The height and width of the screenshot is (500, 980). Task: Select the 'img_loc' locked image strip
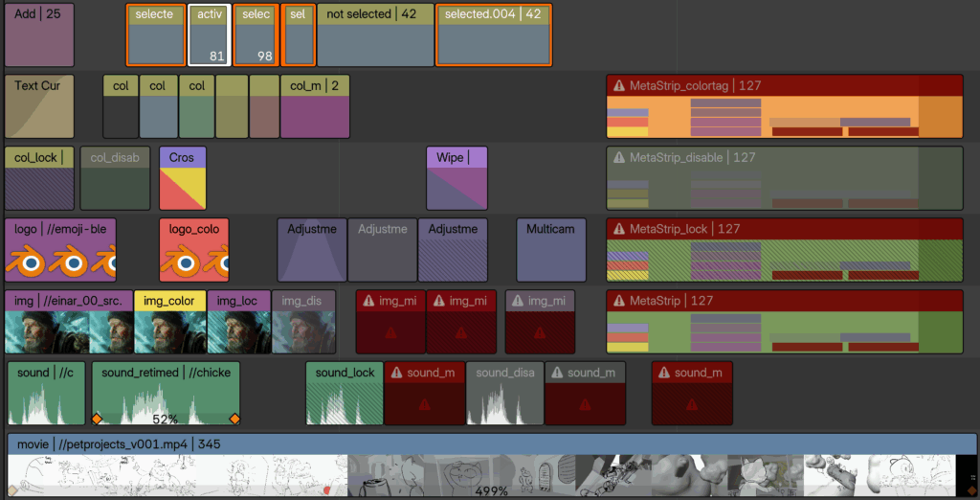(x=239, y=322)
